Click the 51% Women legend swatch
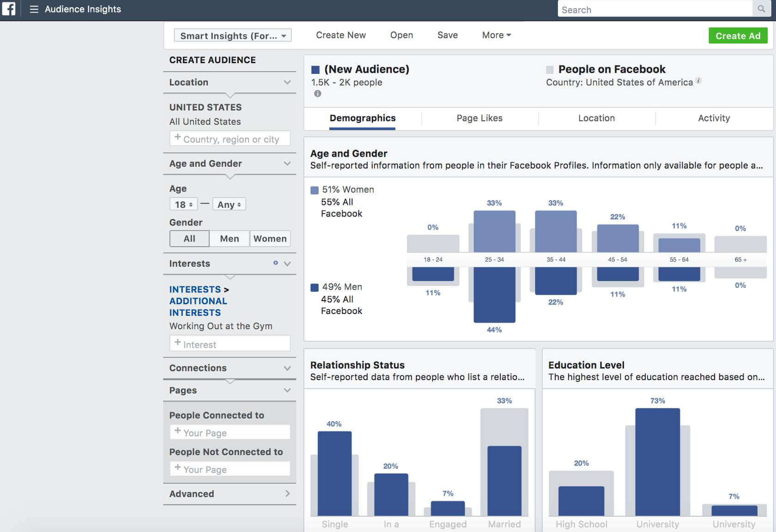776x532 pixels. pyautogui.click(x=315, y=190)
